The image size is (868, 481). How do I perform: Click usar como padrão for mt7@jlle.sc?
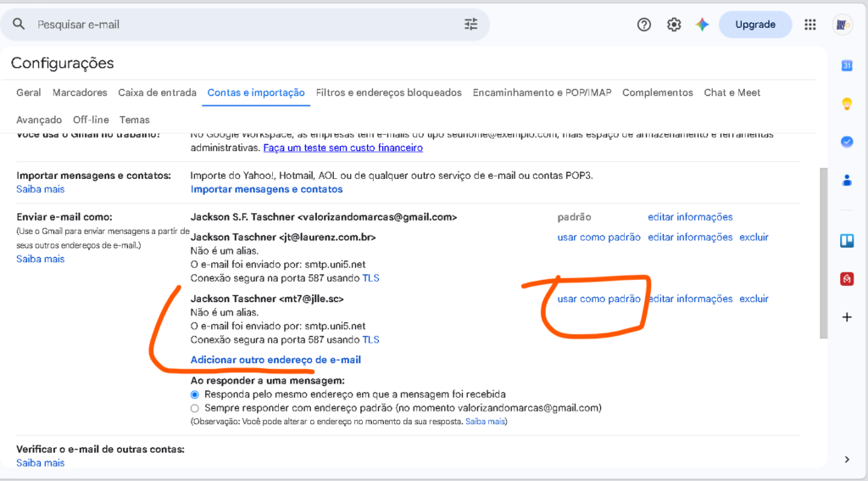598,299
